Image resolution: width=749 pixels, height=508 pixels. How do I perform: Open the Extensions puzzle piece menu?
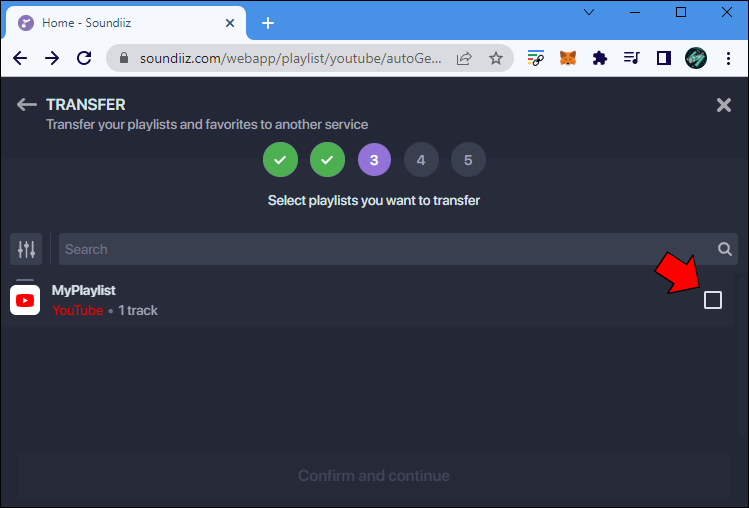click(599, 58)
